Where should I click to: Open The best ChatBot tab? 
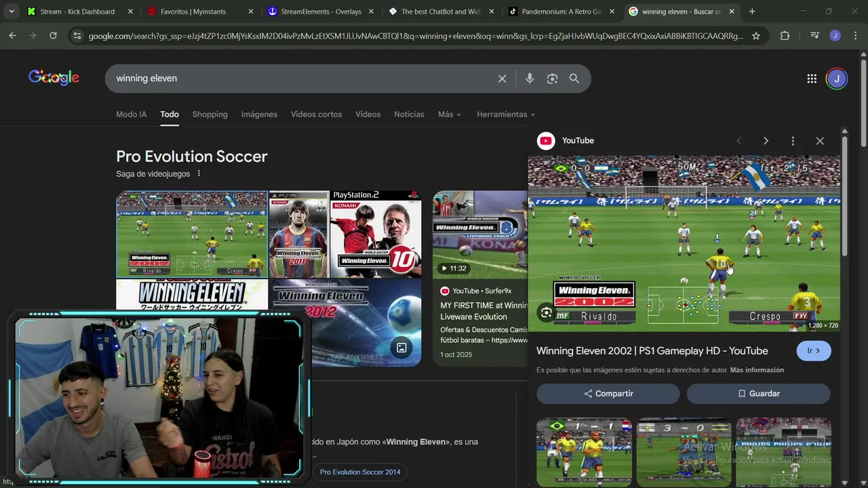440,12
